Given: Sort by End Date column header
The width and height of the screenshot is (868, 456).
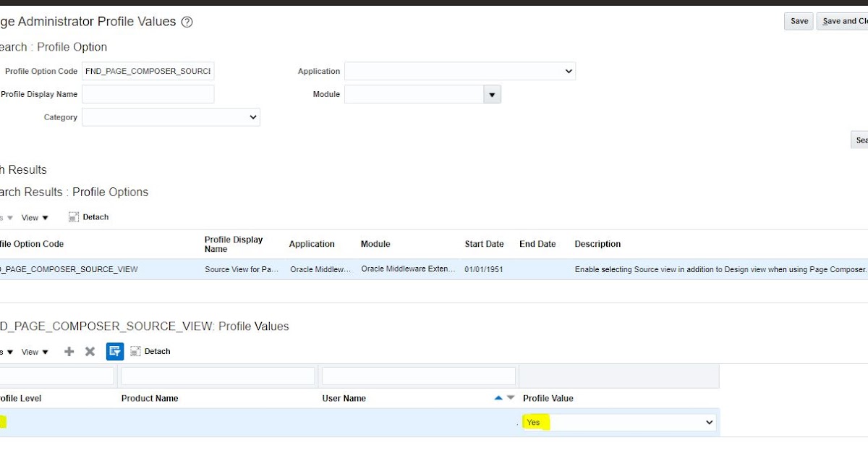Looking at the screenshot, I should click(537, 244).
